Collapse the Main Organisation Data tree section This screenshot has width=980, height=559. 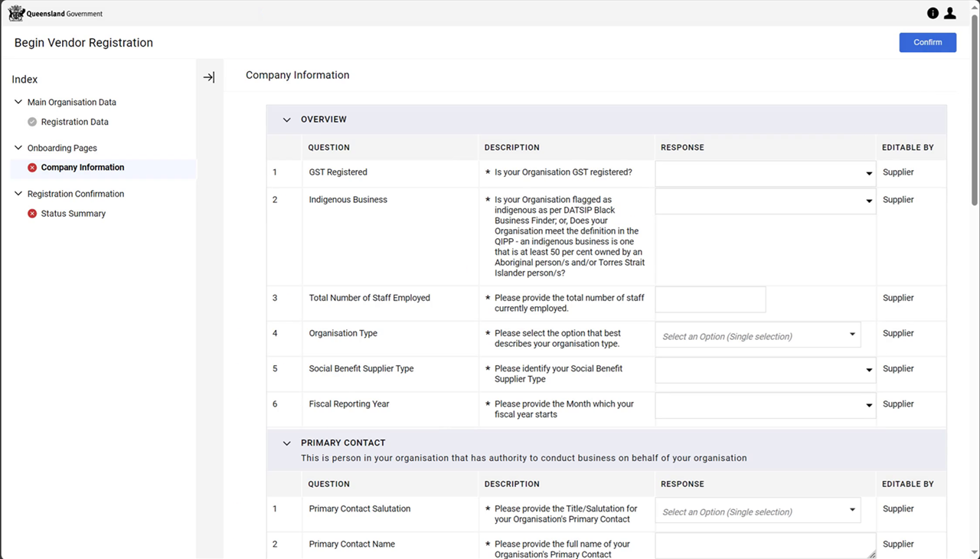tap(18, 102)
